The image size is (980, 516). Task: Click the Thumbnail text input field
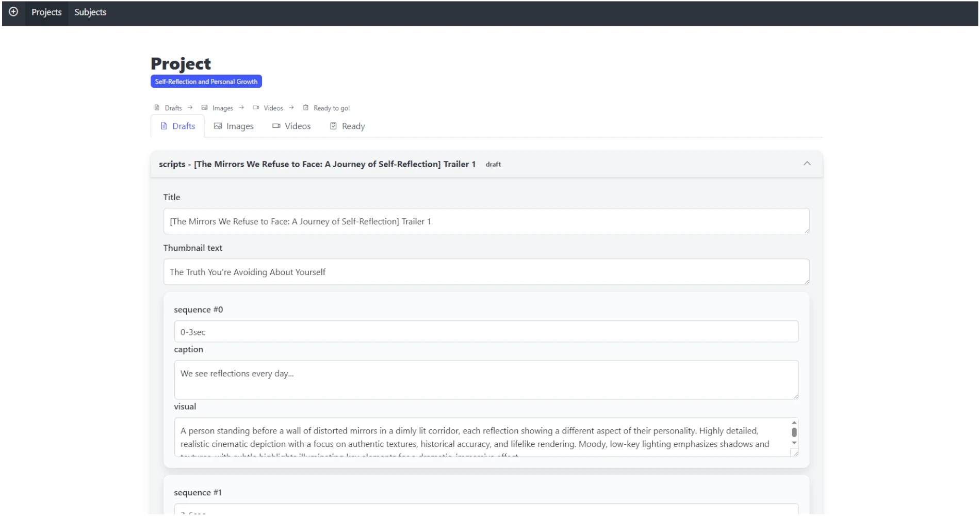point(486,272)
